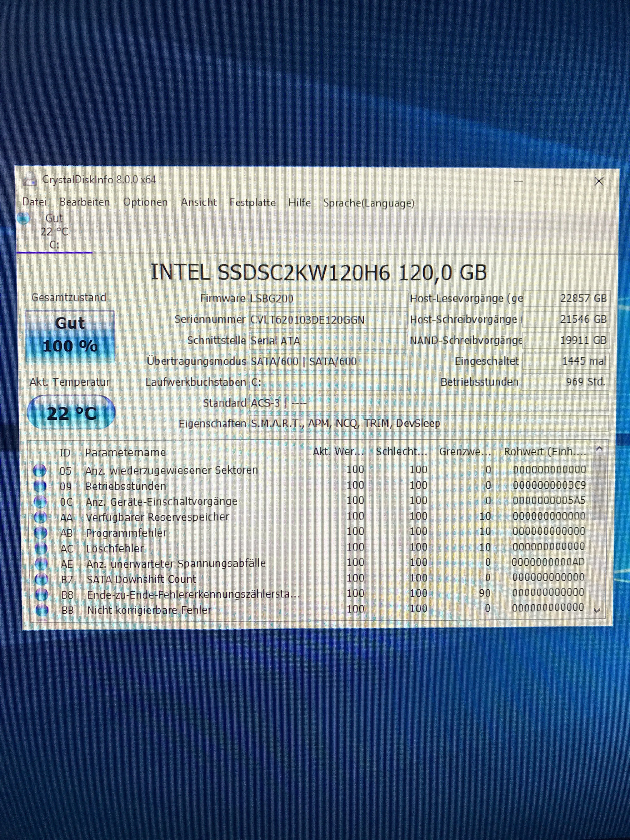Click the status circle for Löschfehler row
Screen dimensions: 630x840
tap(41, 548)
